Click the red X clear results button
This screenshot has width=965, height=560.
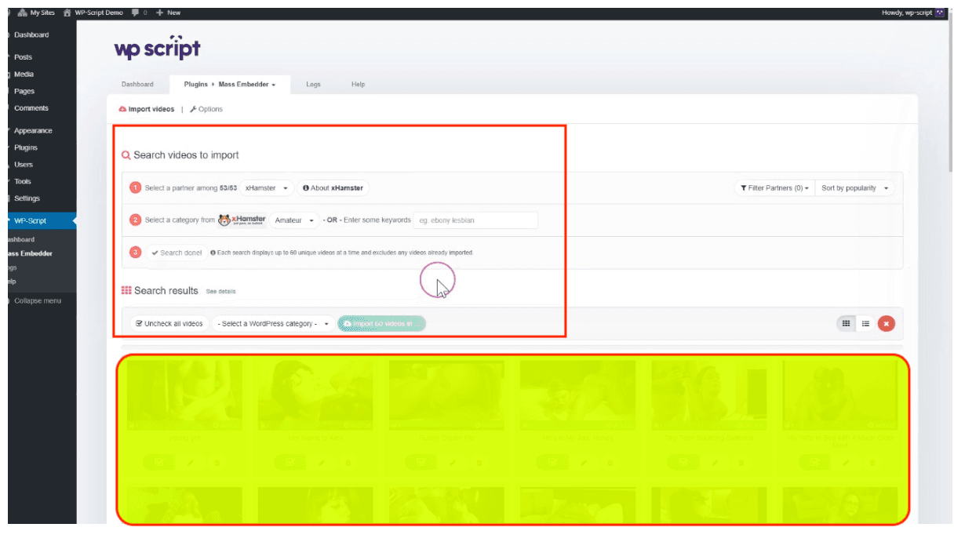click(887, 323)
